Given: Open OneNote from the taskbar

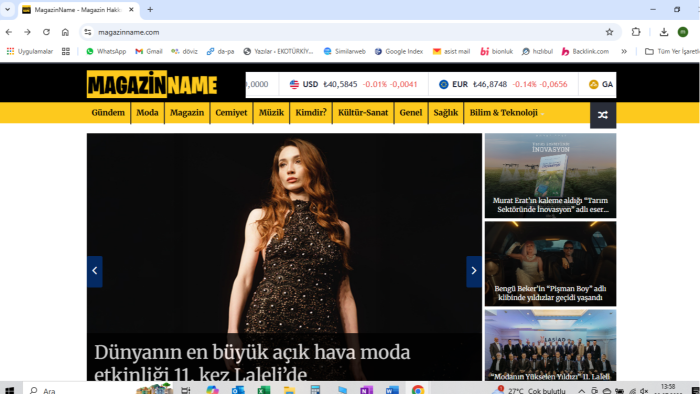Looking at the screenshot, I should (367, 390).
